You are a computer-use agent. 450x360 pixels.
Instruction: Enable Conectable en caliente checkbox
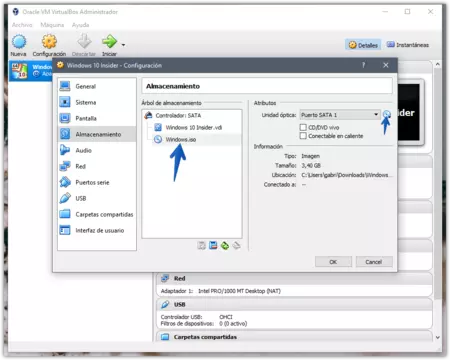tap(303, 136)
